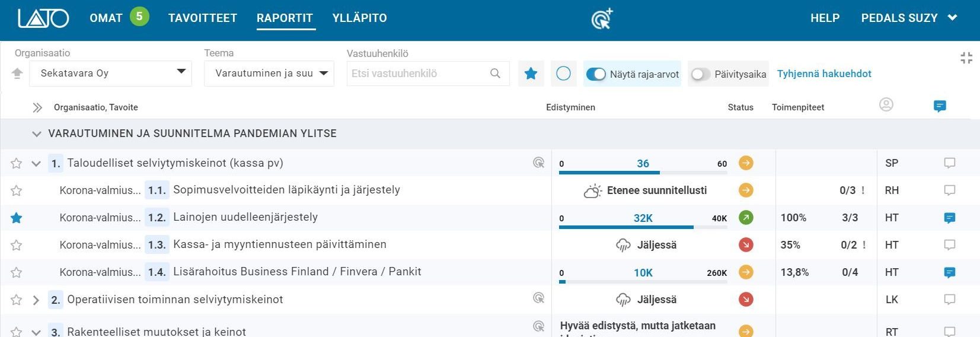Click the target cursor icon in header
This screenshot has width=980, height=337.
click(602, 19)
